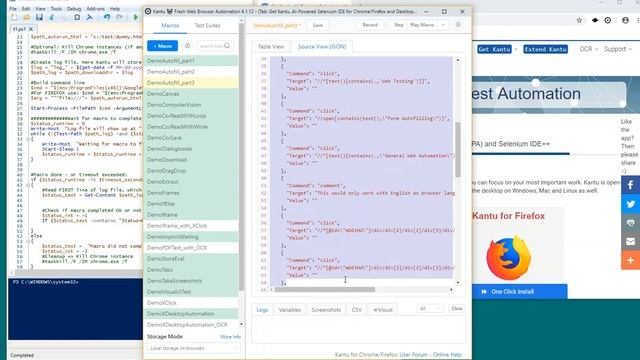Click the orange plus share icon
Image resolution: width=640 pixels, height=360 pixels.
click(x=631, y=260)
